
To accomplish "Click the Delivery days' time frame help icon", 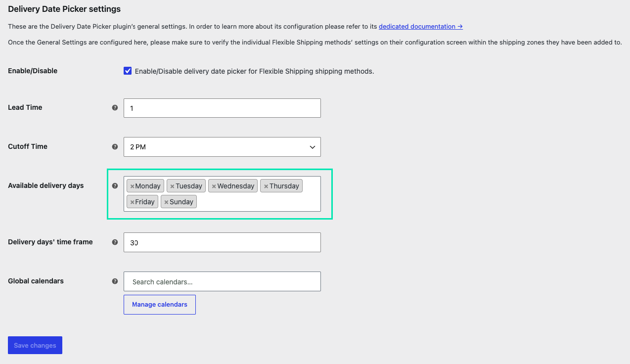I will (115, 242).
